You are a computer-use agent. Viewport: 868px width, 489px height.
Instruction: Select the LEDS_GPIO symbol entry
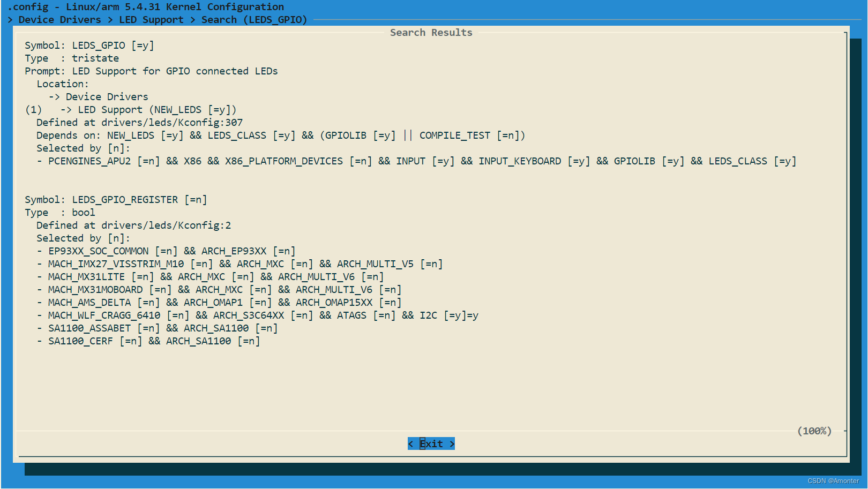(89, 45)
